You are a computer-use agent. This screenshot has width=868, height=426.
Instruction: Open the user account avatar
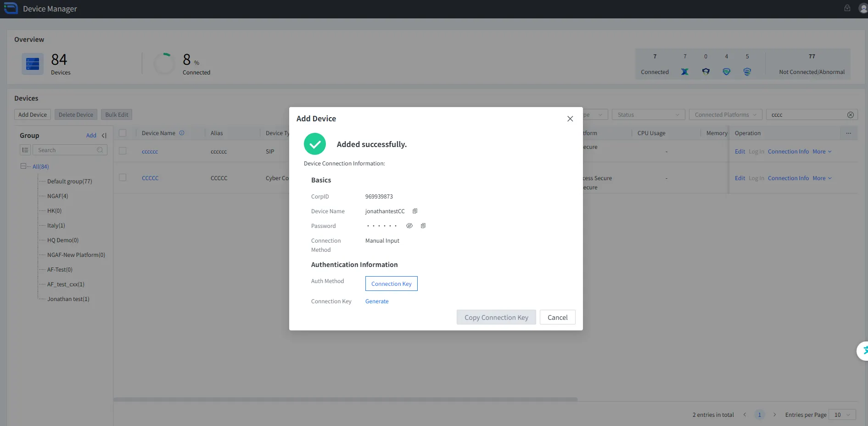[x=862, y=8]
